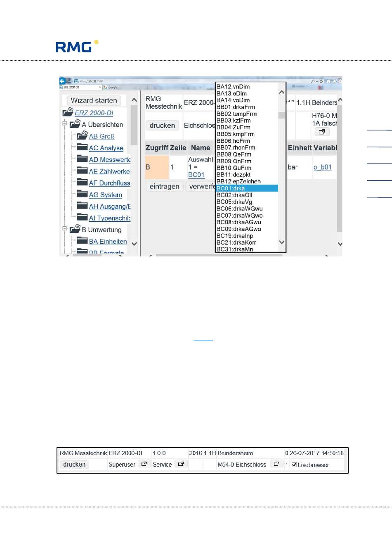Click the folder icon next to BA Einheiten
This screenshot has width=392, height=555.
pyautogui.click(x=82, y=240)
